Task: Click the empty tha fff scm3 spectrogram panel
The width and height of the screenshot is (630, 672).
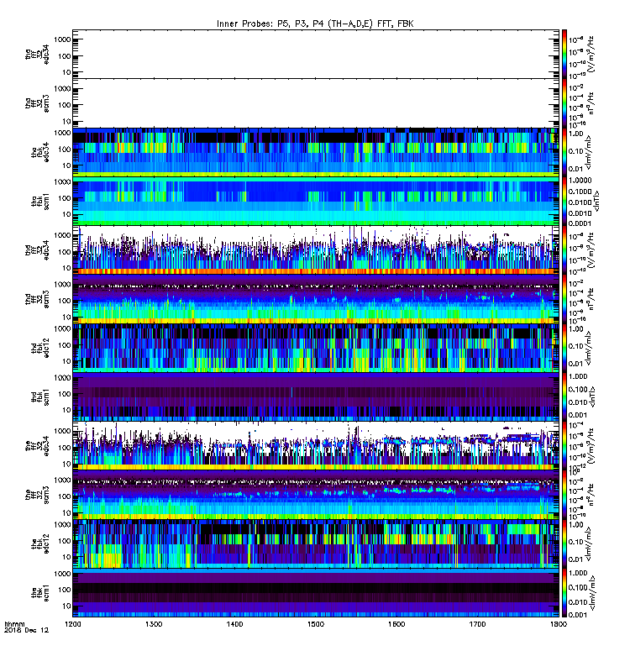Action: [x=316, y=102]
